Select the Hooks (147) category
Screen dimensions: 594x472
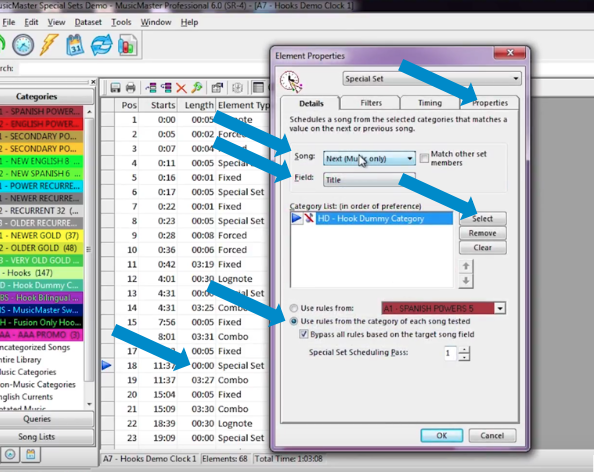pyautogui.click(x=41, y=273)
